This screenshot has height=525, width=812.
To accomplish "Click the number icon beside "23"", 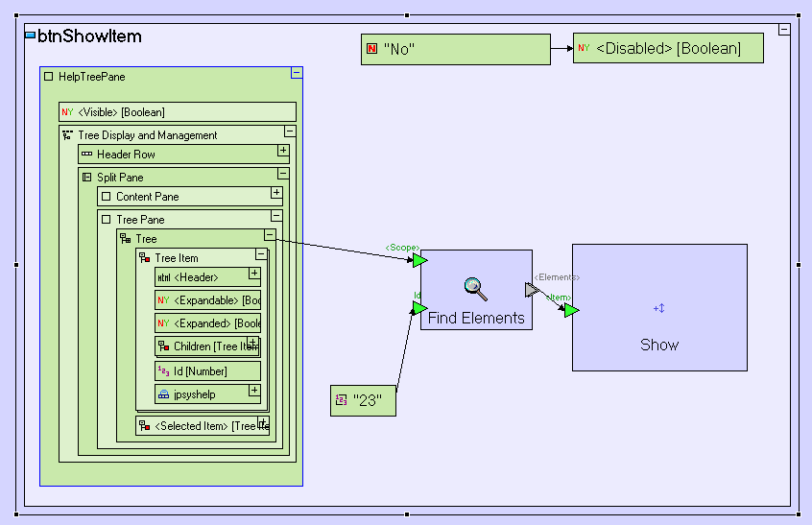I will pyautogui.click(x=341, y=399).
